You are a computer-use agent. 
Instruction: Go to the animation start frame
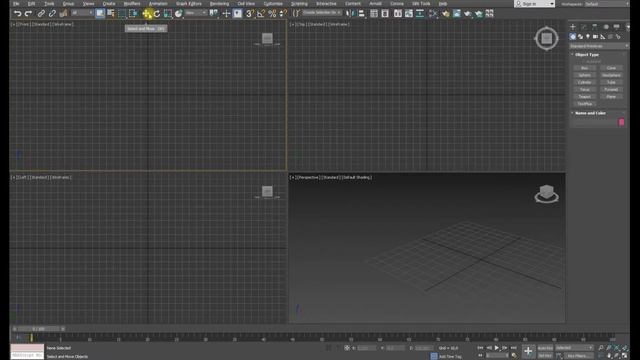(480, 348)
